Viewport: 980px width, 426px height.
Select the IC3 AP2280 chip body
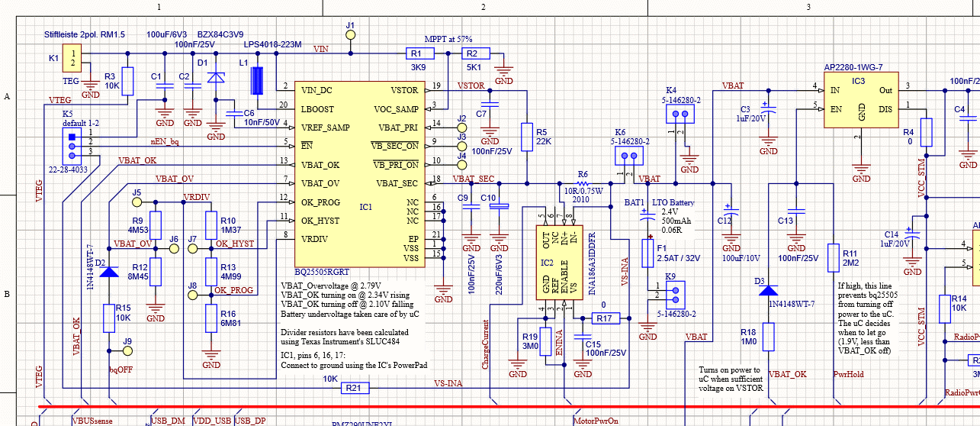coord(861,100)
